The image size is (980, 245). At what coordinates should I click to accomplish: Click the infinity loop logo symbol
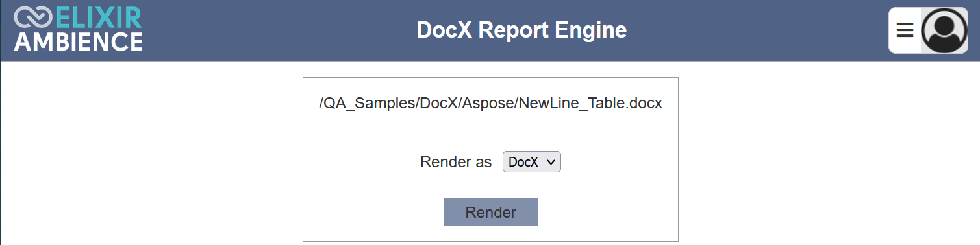click(x=32, y=17)
